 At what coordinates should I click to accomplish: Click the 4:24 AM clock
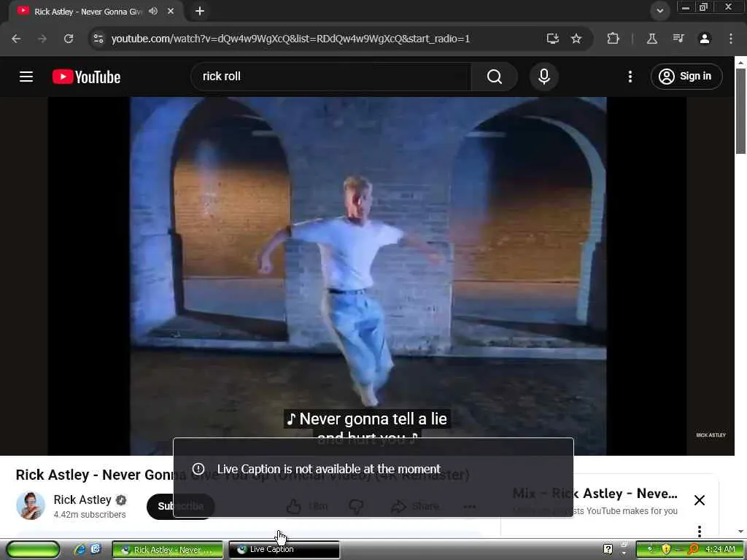pos(720,549)
